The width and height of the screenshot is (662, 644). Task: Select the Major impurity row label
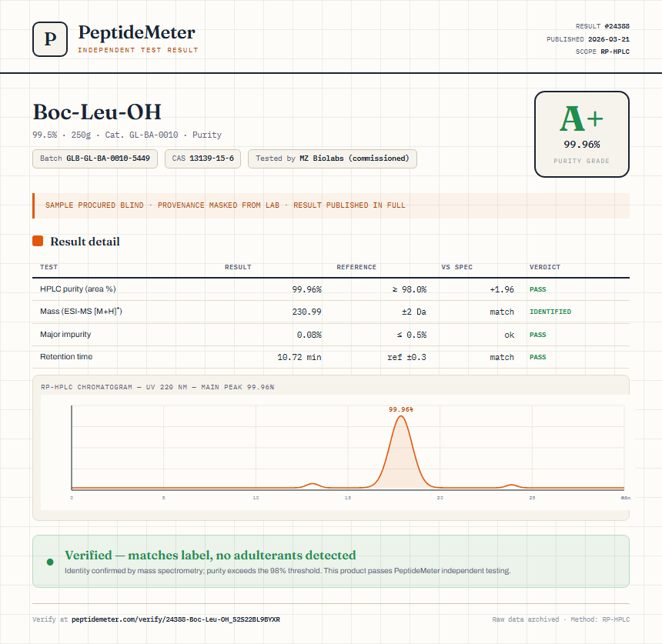tap(65, 334)
